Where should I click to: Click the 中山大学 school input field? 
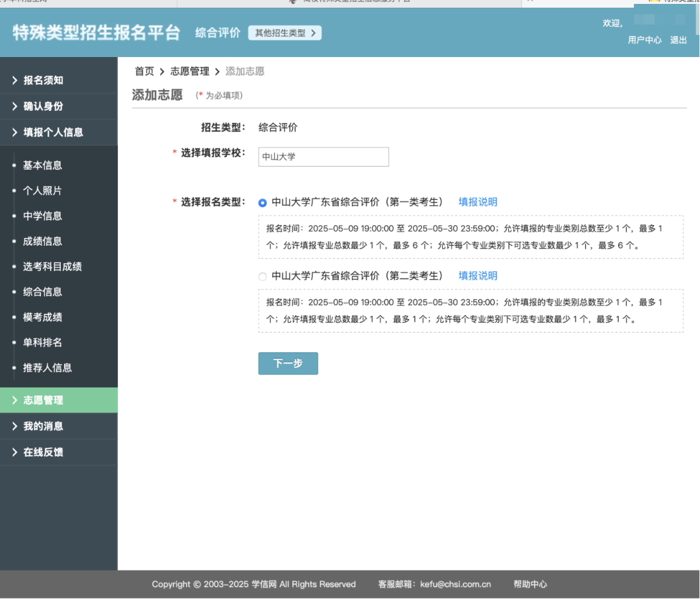[x=323, y=157]
